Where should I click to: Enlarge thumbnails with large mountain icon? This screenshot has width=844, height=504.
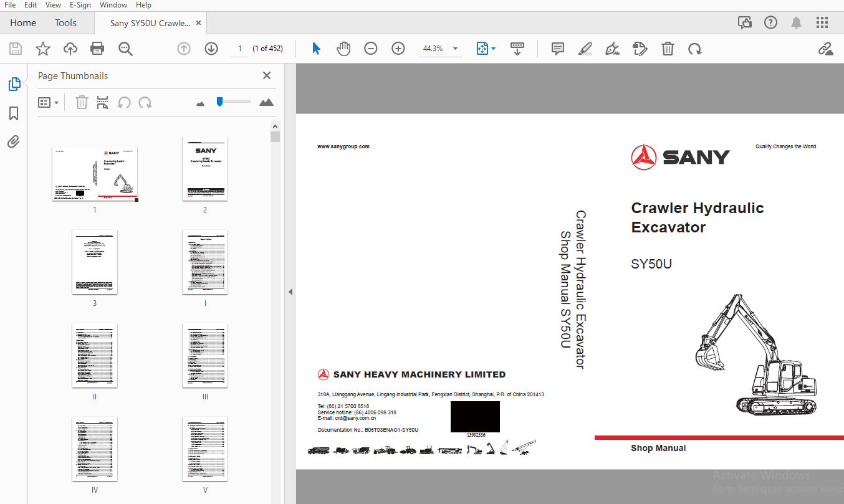(x=266, y=102)
